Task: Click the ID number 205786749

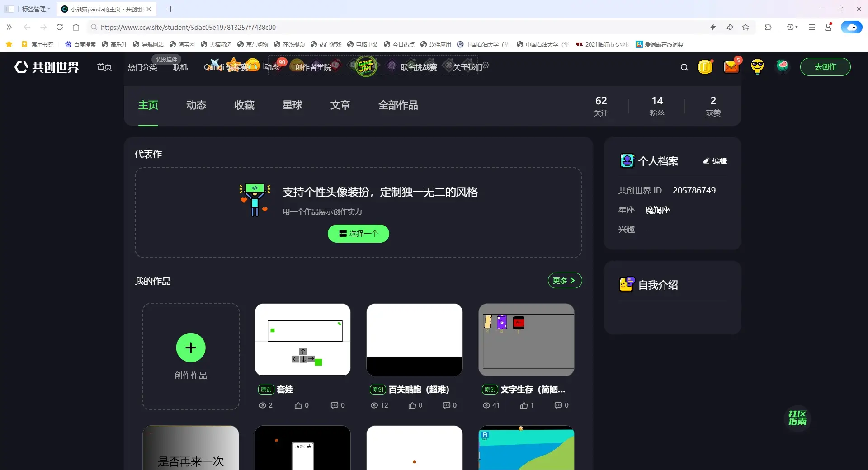Action: tap(694, 190)
